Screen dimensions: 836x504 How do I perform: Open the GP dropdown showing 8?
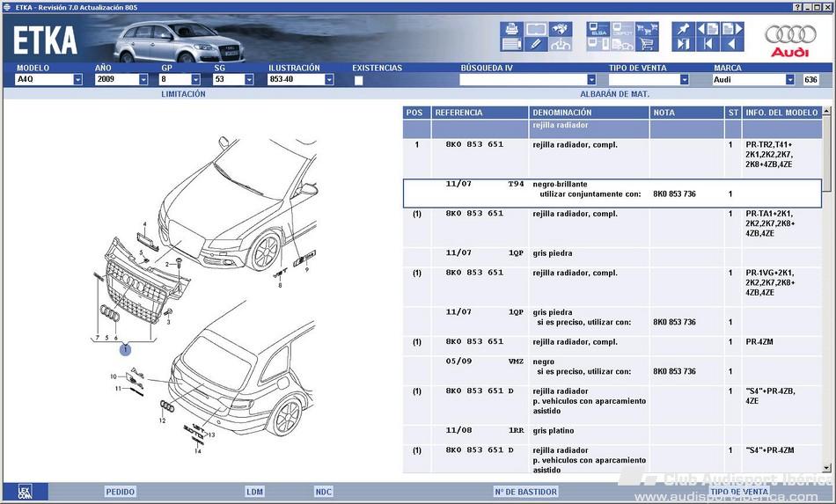(195, 79)
